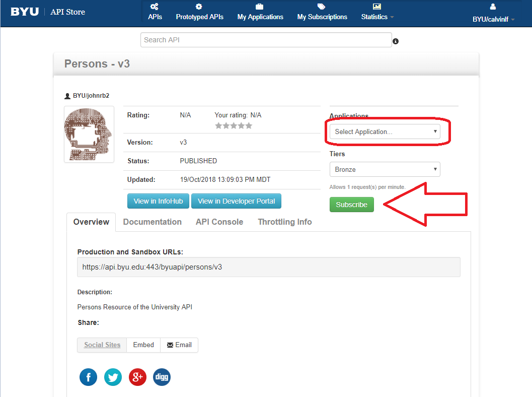Image resolution: width=532 pixels, height=397 pixels.
Task: Click the Production and Sandbox URL field
Action: [x=269, y=267]
